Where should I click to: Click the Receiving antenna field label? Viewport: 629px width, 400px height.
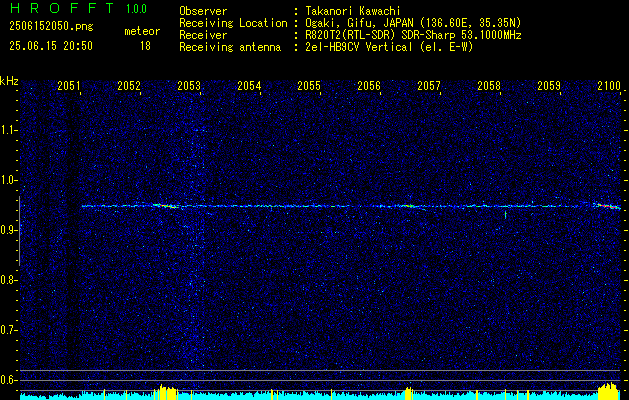(230, 47)
